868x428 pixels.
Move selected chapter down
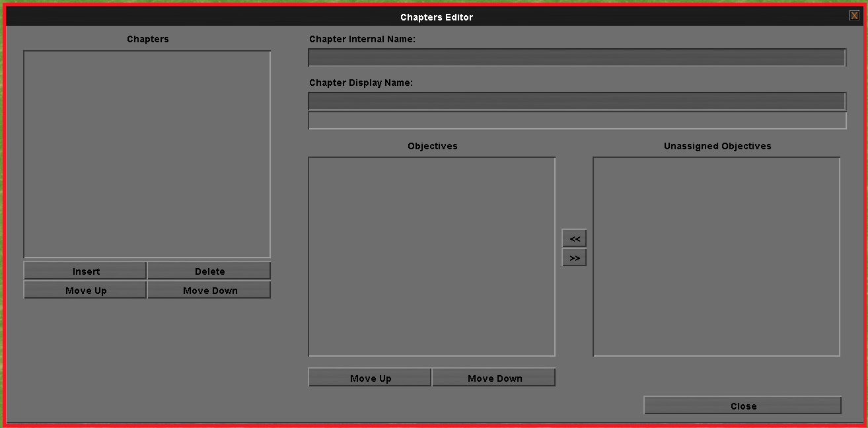pos(209,290)
